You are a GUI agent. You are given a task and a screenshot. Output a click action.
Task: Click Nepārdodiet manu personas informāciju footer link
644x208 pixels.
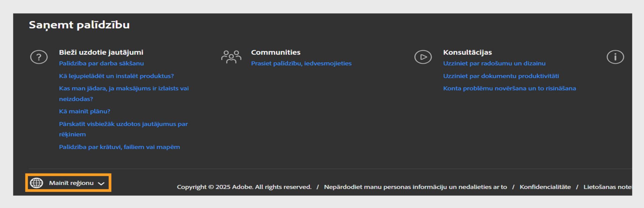tap(415, 187)
